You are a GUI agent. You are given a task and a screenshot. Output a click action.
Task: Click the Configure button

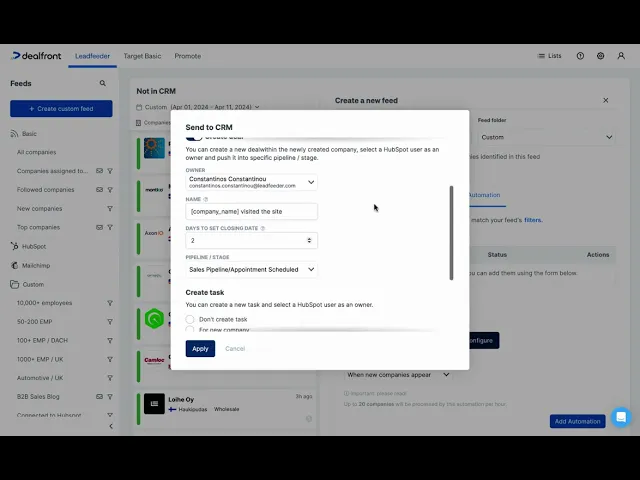coord(484,340)
